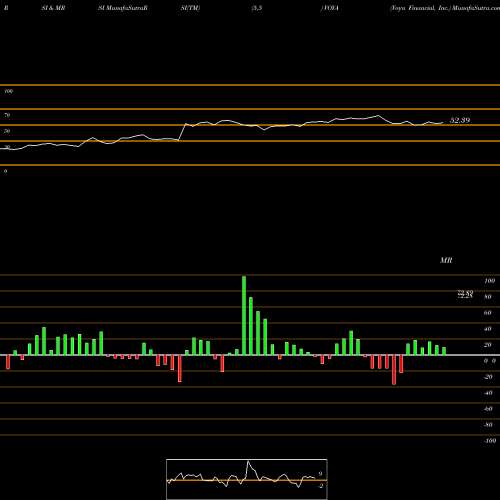Click the 'SI & MR' header text
Viewport: 500px width, 500px height.
click(53, 8)
